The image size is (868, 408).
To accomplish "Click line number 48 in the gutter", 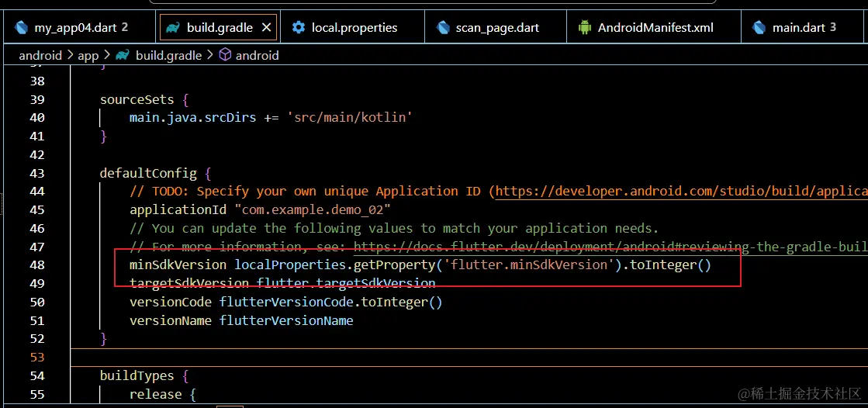I will pos(36,265).
